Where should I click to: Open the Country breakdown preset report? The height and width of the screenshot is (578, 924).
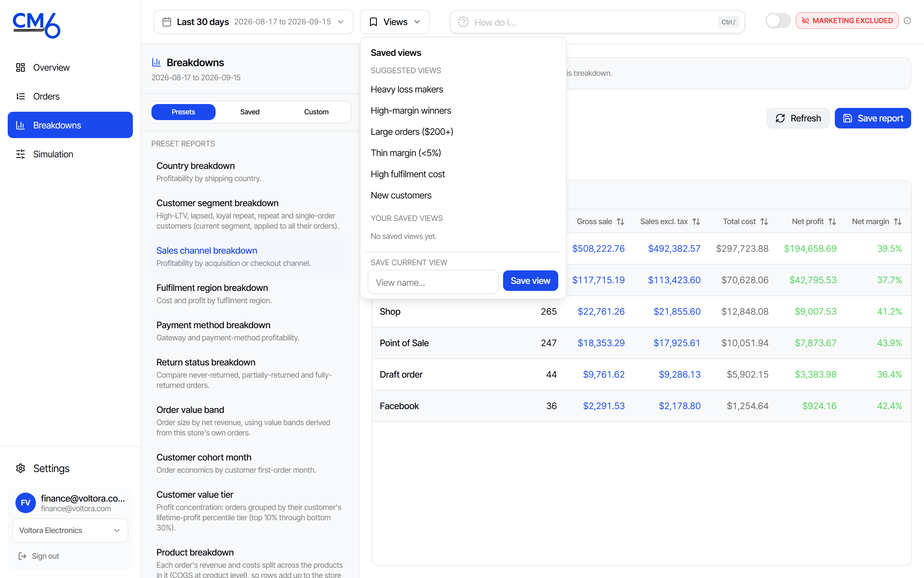coord(250,172)
